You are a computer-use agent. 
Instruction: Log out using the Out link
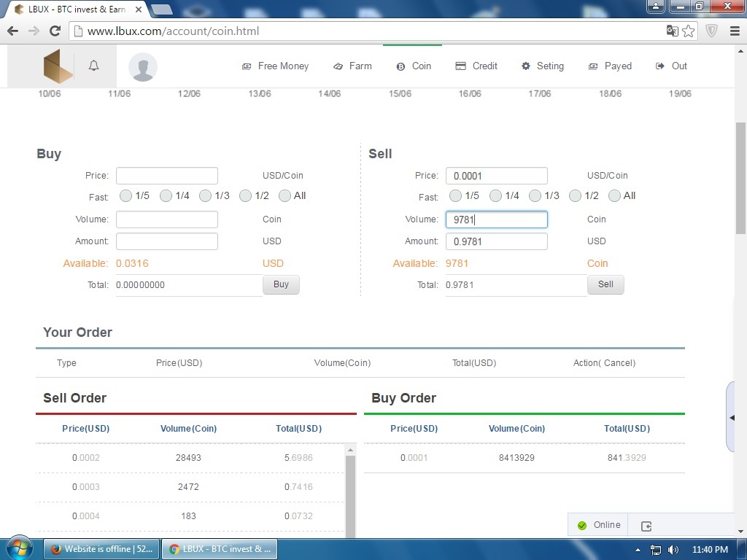coord(671,66)
